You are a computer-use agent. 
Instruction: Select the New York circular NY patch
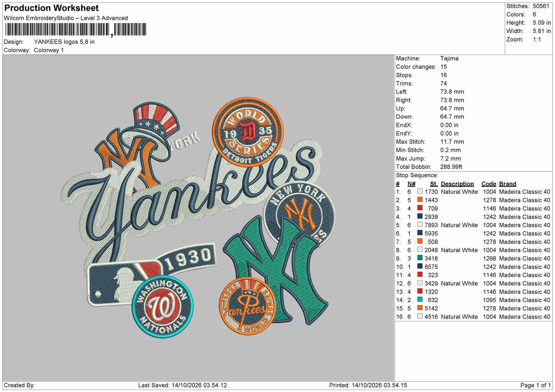pos(298,214)
